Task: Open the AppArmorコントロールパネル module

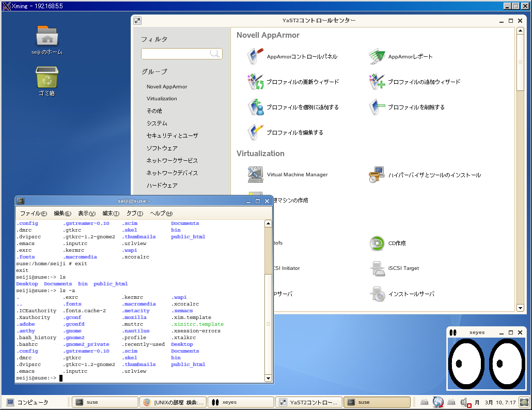Action: 292,56
